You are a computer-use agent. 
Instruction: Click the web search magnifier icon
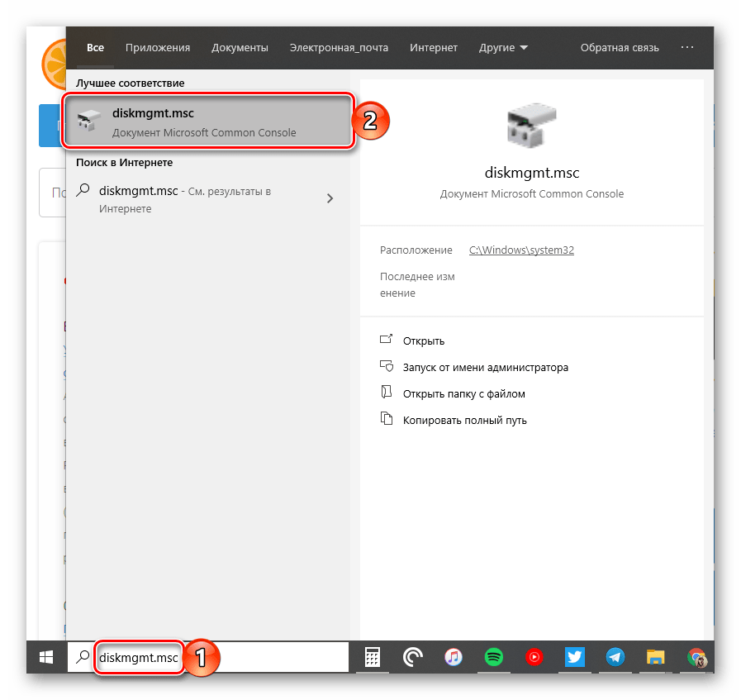coord(83,190)
